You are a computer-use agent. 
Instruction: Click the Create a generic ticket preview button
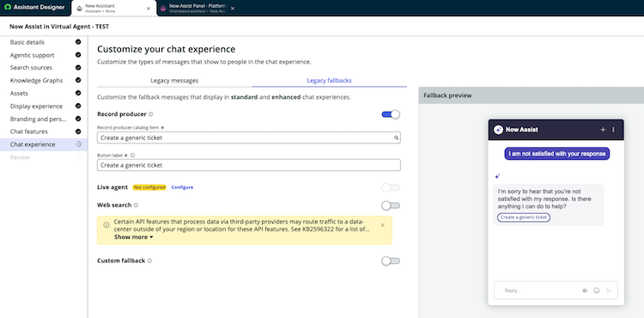point(524,217)
